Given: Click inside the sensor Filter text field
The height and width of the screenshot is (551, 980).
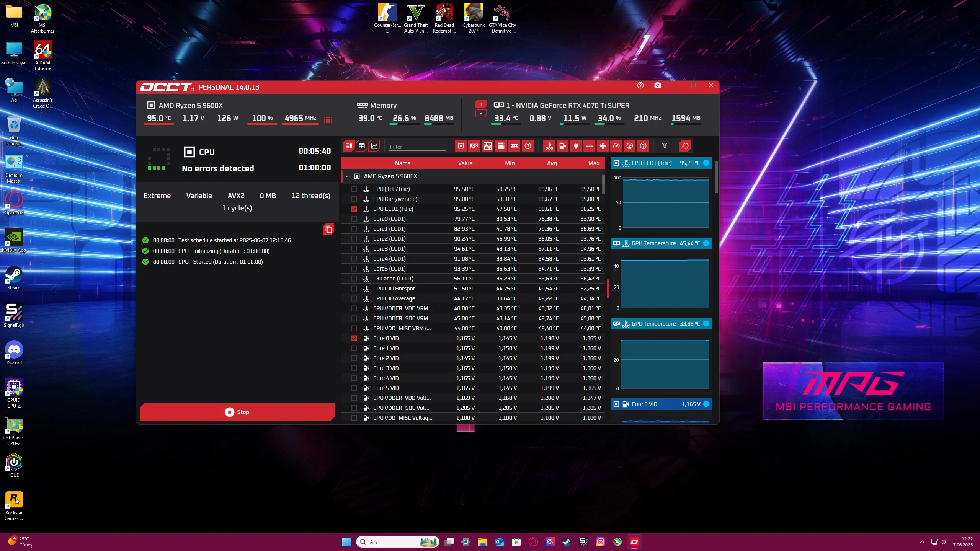Looking at the screenshot, I should click(417, 147).
